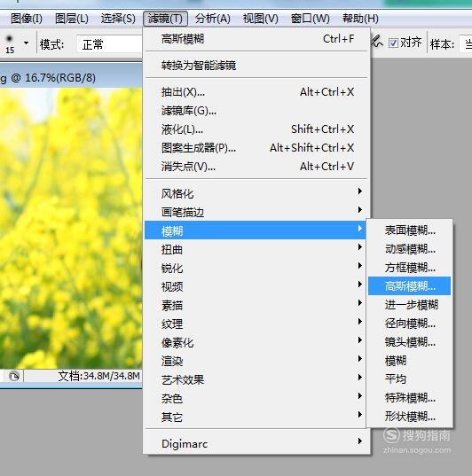Image resolution: width=472 pixels, height=476 pixels.
Task: Open the 模式 blend mode dropdown
Action: click(109, 44)
